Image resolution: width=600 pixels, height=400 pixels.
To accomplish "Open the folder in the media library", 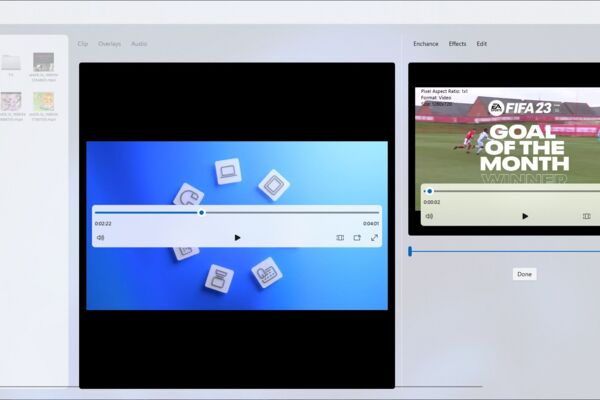I will [x=11, y=62].
